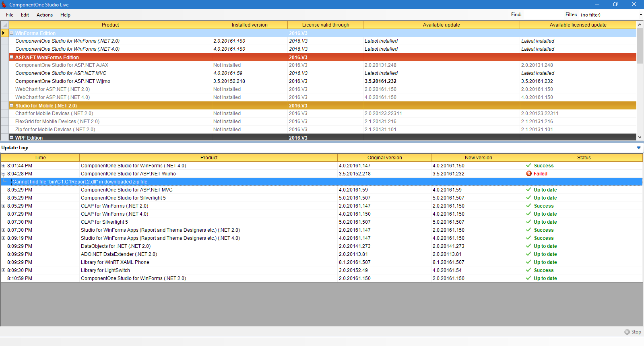This screenshot has width=644, height=346.
Task: Click the row selector arrow for WinForms Edition
Action: pyautogui.click(x=5, y=33)
